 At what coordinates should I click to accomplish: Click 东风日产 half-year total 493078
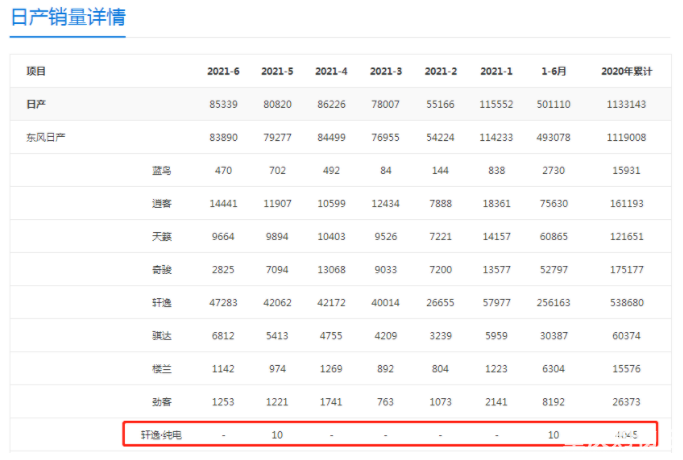pyautogui.click(x=553, y=137)
